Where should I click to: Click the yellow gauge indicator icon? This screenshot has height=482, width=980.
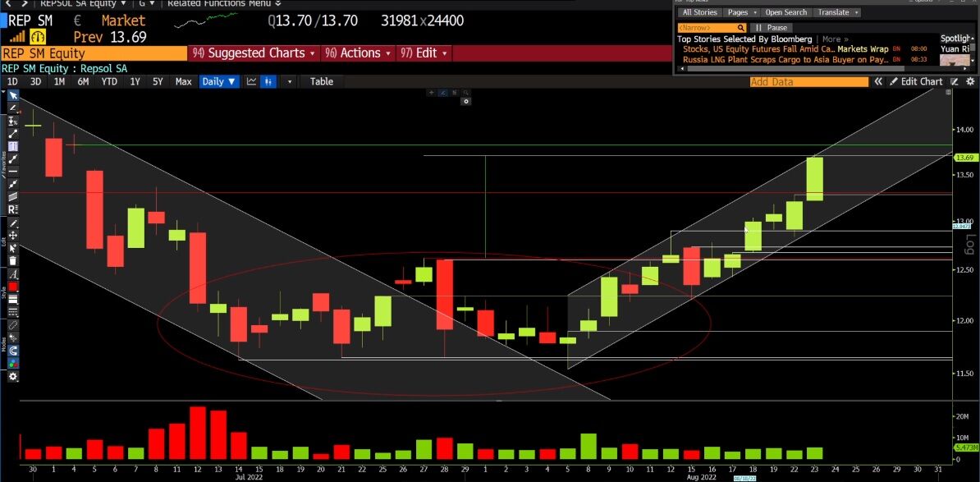click(x=38, y=37)
